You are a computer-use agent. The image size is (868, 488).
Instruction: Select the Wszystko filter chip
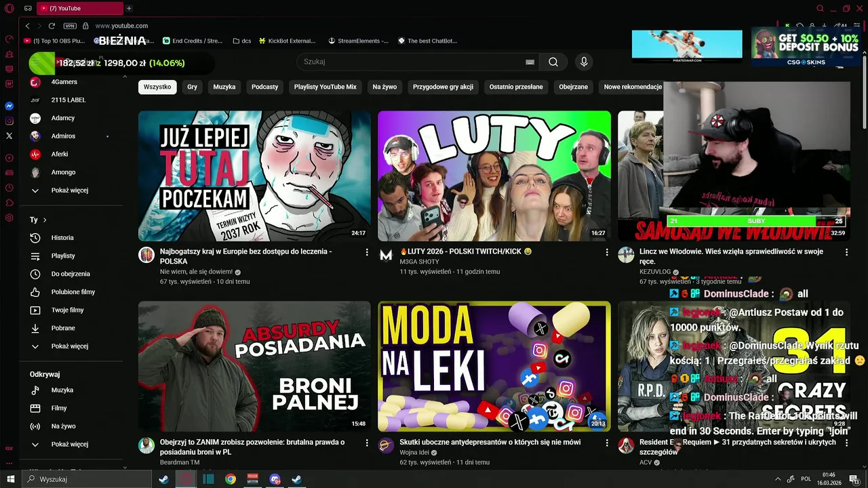point(157,87)
